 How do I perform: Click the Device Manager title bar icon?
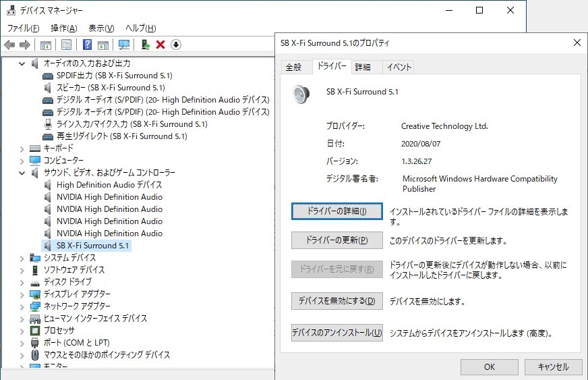click(11, 10)
